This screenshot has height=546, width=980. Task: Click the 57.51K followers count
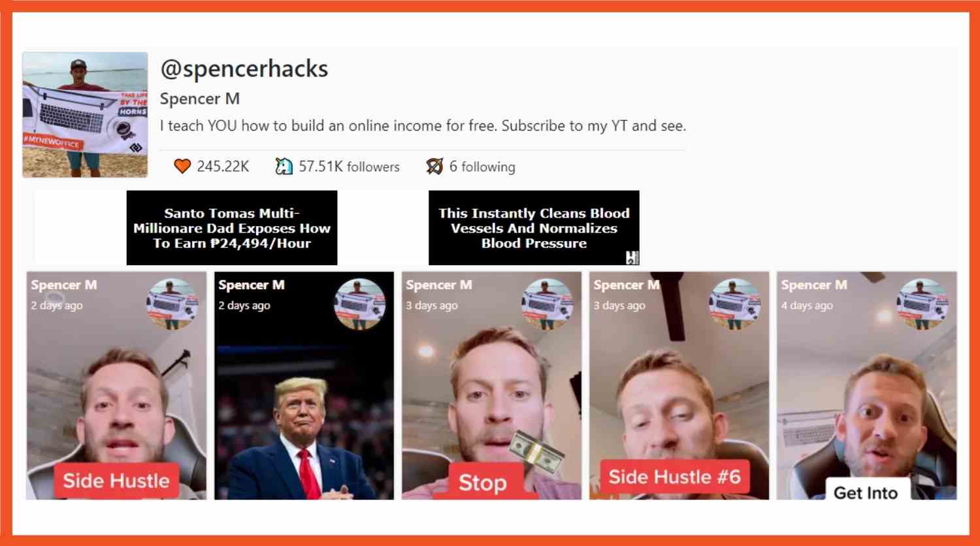(349, 167)
